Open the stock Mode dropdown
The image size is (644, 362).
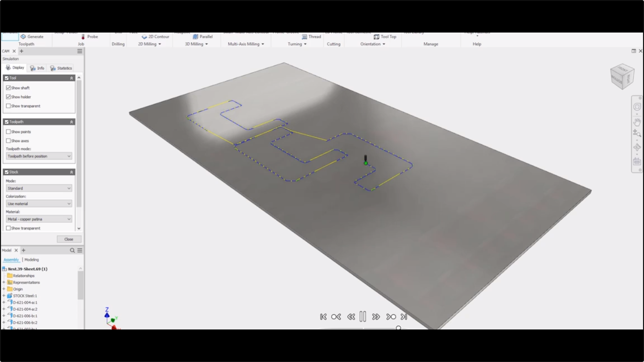tap(39, 188)
